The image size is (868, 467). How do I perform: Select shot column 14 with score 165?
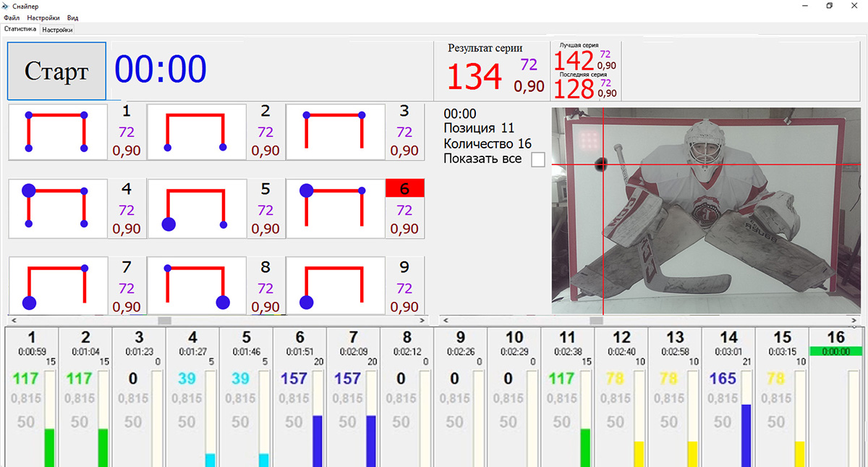click(728, 397)
